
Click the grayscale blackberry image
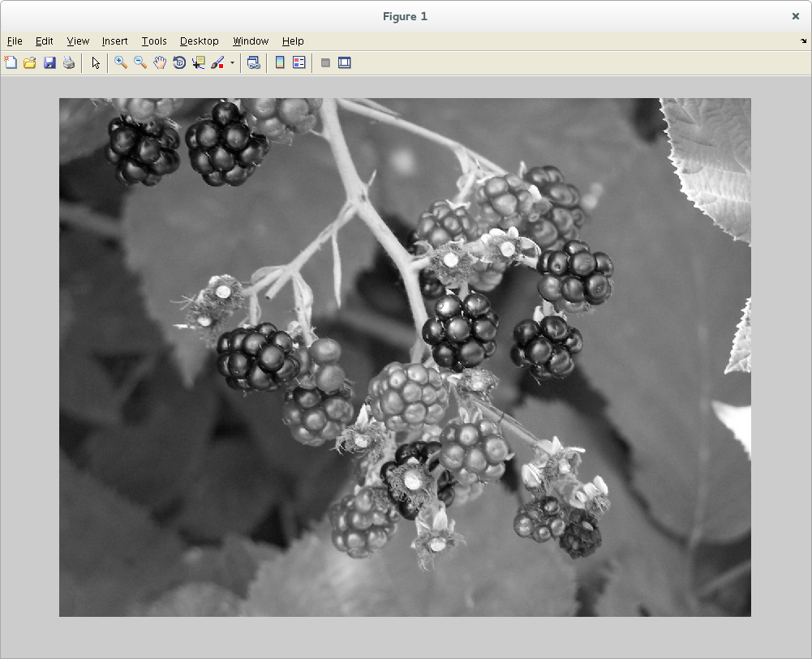[x=405, y=357]
